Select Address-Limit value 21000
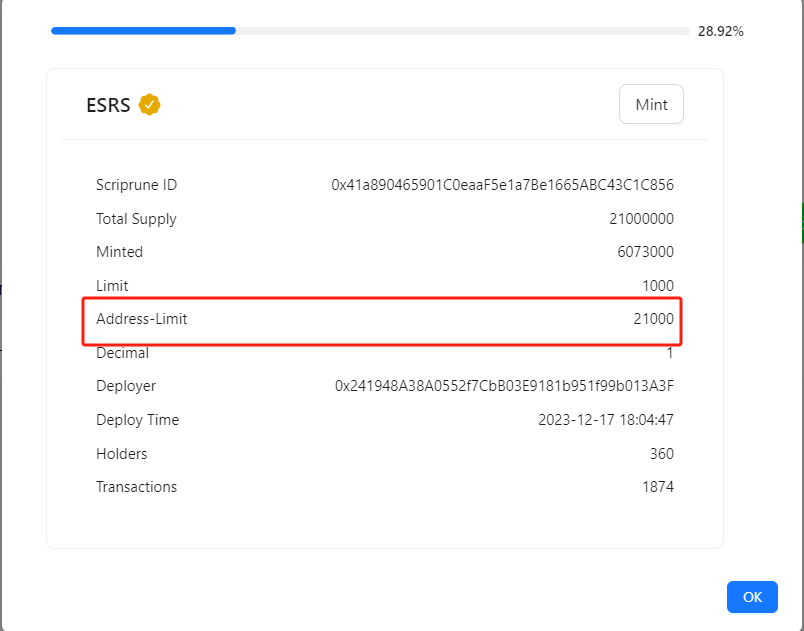Image resolution: width=804 pixels, height=631 pixels. pos(653,319)
